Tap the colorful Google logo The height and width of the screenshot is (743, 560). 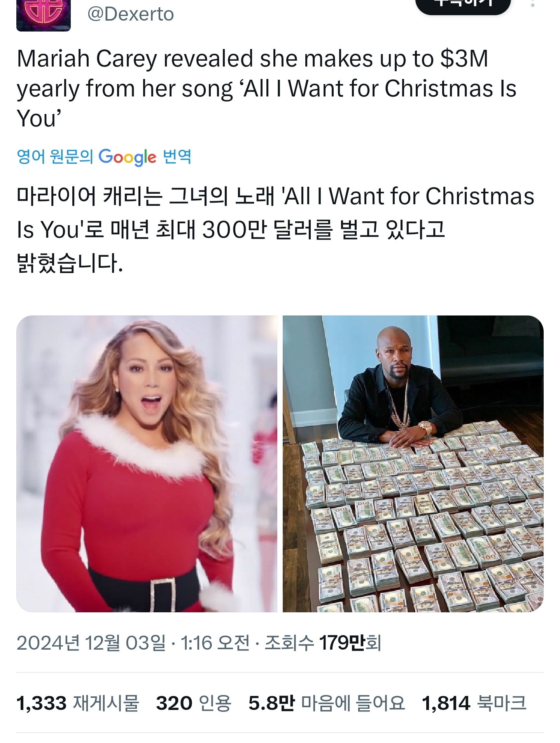(127, 157)
